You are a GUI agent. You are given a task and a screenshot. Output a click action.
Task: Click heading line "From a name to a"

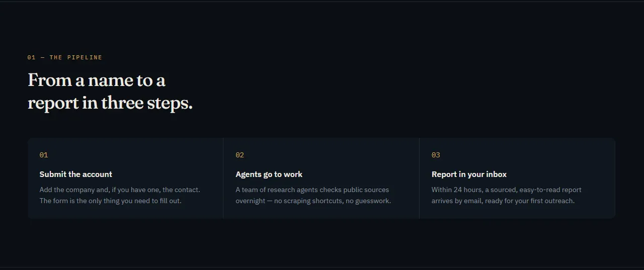(x=97, y=80)
